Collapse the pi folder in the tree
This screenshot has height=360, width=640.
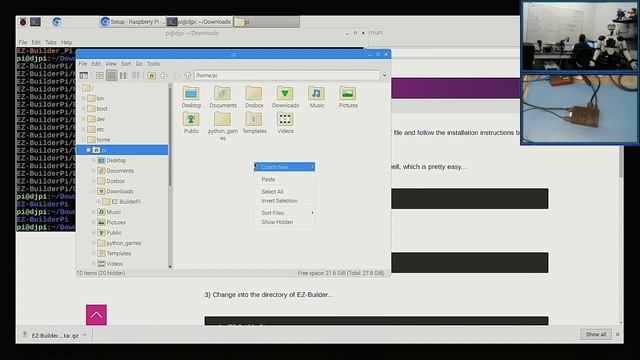(89, 150)
